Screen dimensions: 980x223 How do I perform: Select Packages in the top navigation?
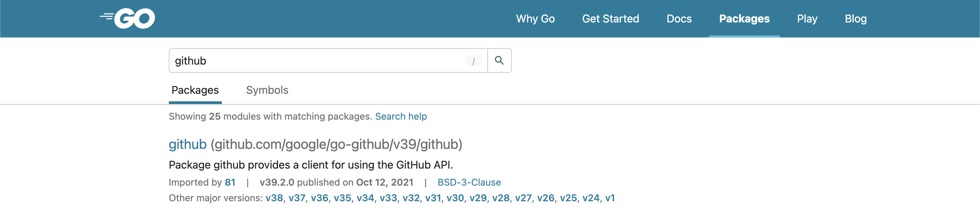pos(744,19)
